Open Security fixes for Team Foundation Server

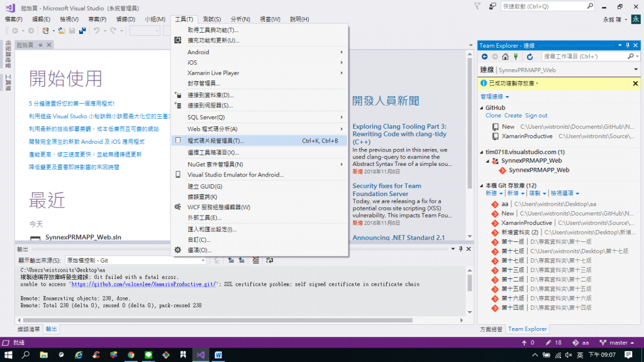click(387, 190)
